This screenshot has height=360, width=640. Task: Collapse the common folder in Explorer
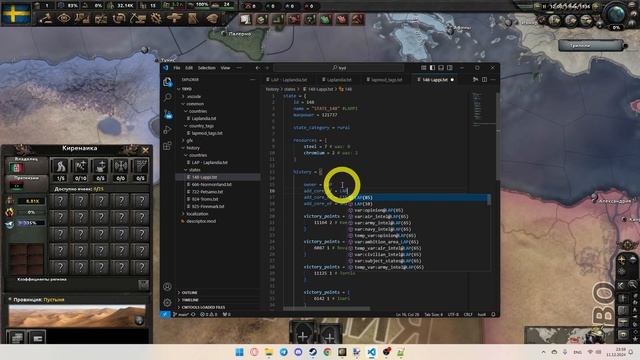pyautogui.click(x=195, y=104)
